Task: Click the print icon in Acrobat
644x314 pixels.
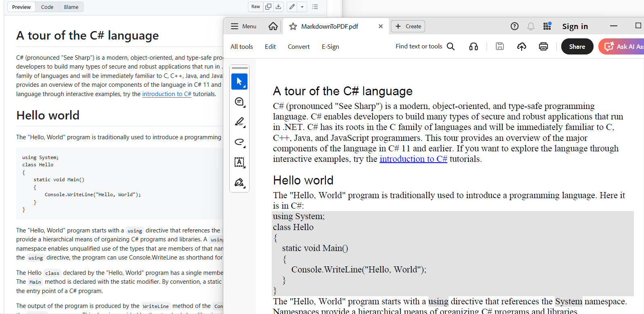Action: 543,46
